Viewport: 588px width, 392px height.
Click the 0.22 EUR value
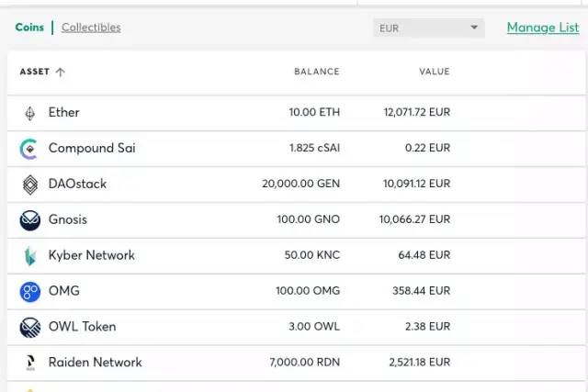(x=427, y=148)
